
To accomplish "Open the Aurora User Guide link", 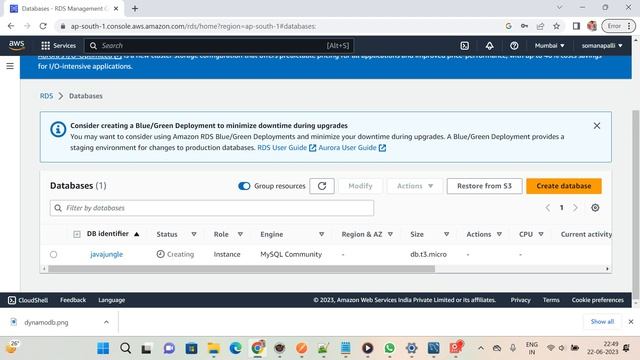I will [352, 148].
